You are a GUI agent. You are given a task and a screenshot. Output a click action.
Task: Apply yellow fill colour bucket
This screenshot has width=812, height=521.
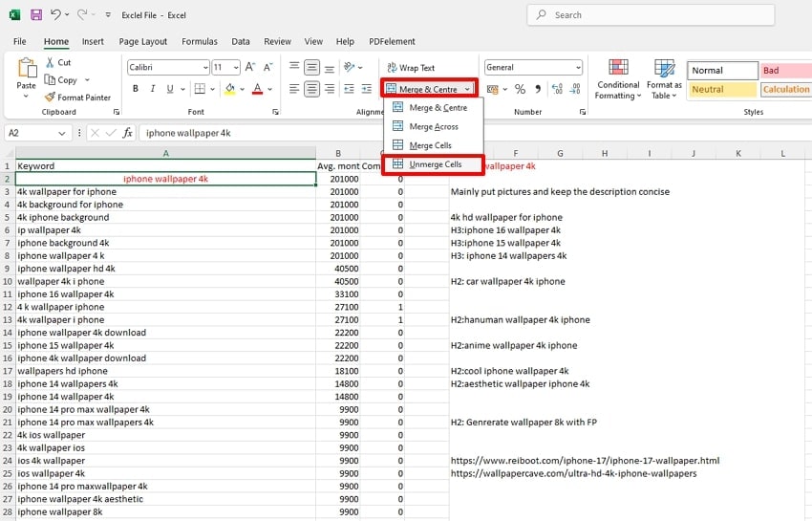coord(230,89)
